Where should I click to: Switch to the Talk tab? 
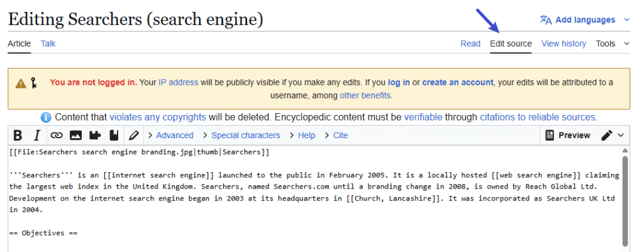(x=48, y=43)
